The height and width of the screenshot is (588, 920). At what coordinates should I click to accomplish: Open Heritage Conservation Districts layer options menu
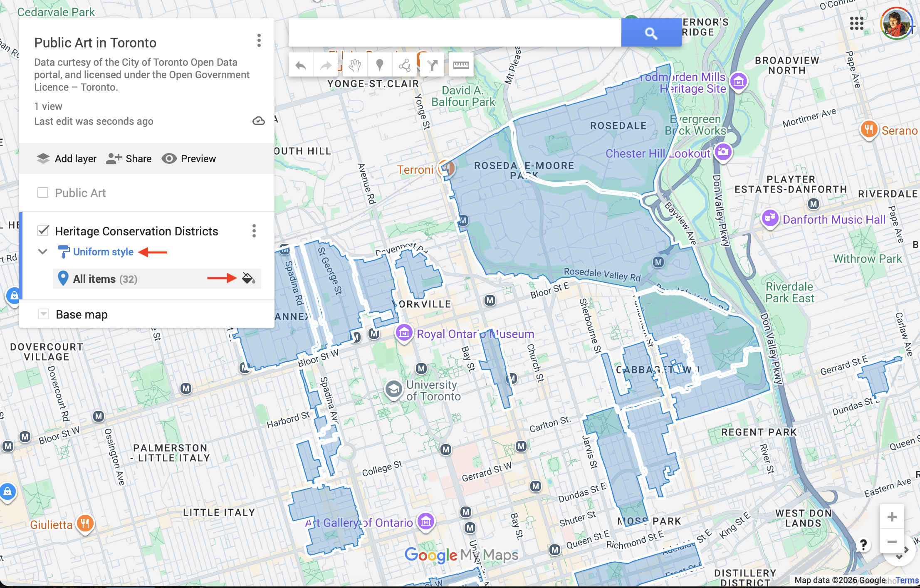pyautogui.click(x=254, y=231)
